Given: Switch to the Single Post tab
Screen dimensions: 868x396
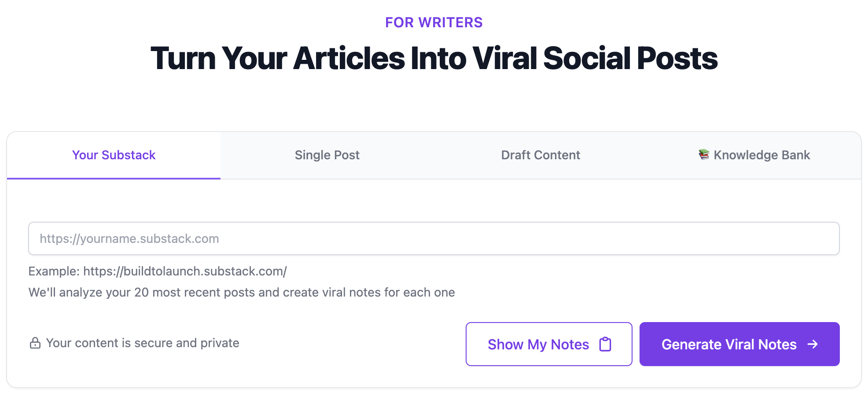Looking at the screenshot, I should click(327, 155).
